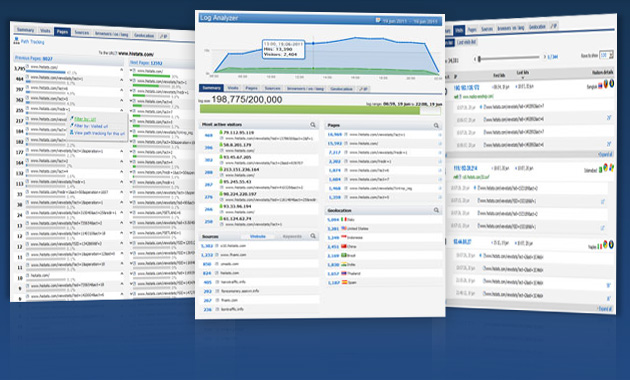
Task: Select Keywords toggle in Sources panel
Action: [292, 236]
